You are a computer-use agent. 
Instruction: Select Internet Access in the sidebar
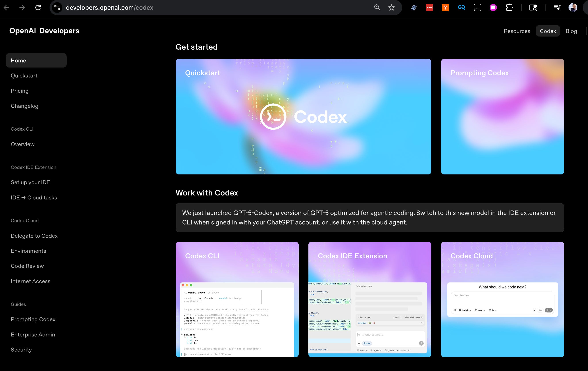click(x=31, y=281)
